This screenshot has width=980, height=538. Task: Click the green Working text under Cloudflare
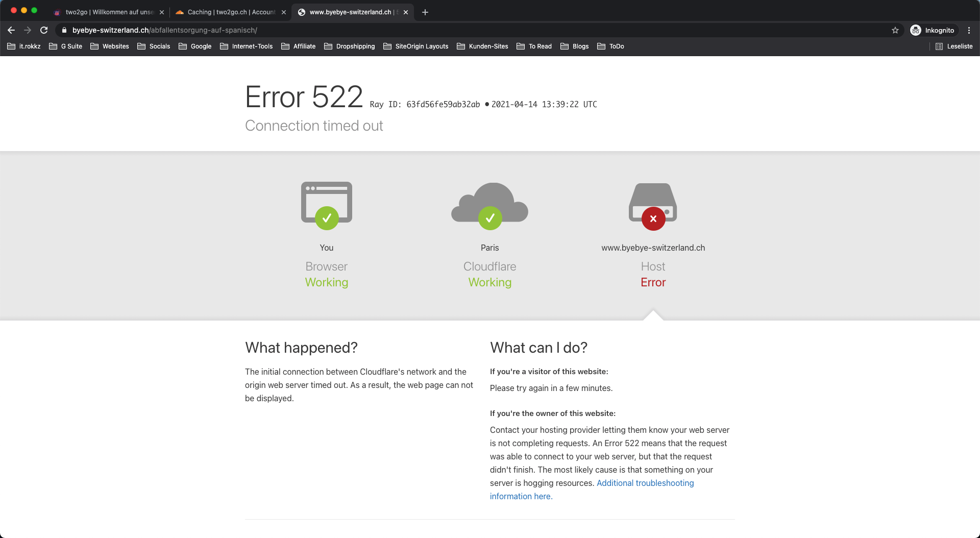click(x=490, y=282)
